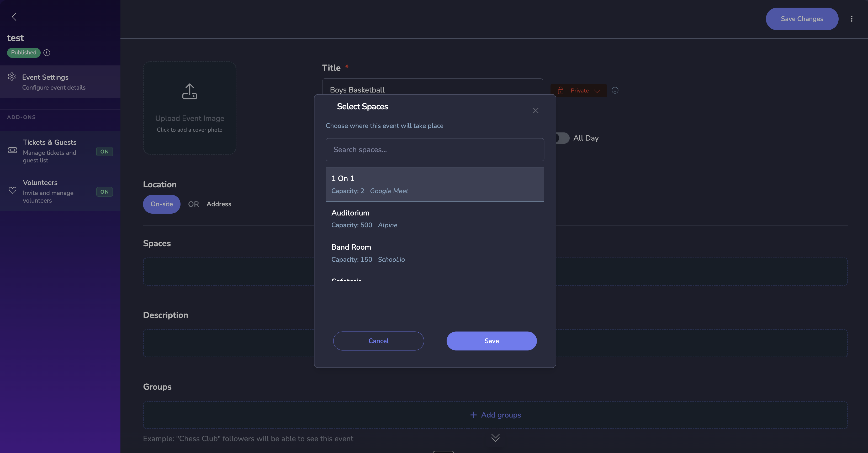Click info icon next to Published badge

[x=47, y=53]
